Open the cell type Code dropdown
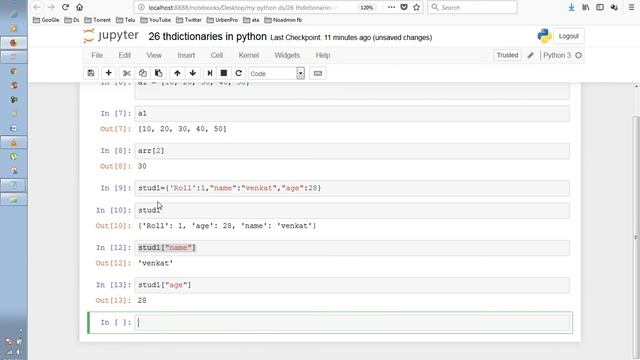 (276, 73)
